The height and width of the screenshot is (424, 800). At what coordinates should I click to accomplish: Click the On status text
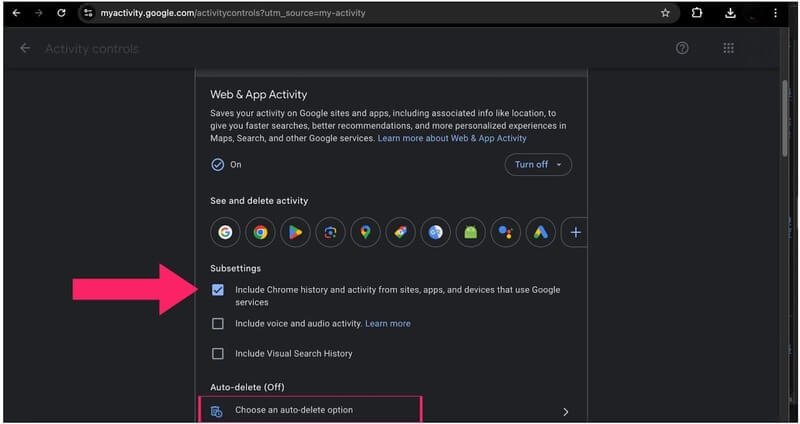(236, 165)
